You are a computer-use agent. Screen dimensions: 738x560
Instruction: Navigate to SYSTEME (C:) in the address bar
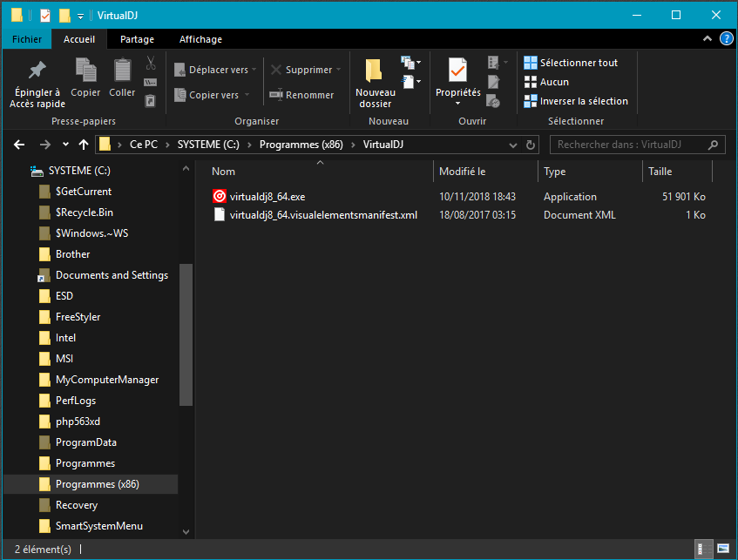coord(208,145)
